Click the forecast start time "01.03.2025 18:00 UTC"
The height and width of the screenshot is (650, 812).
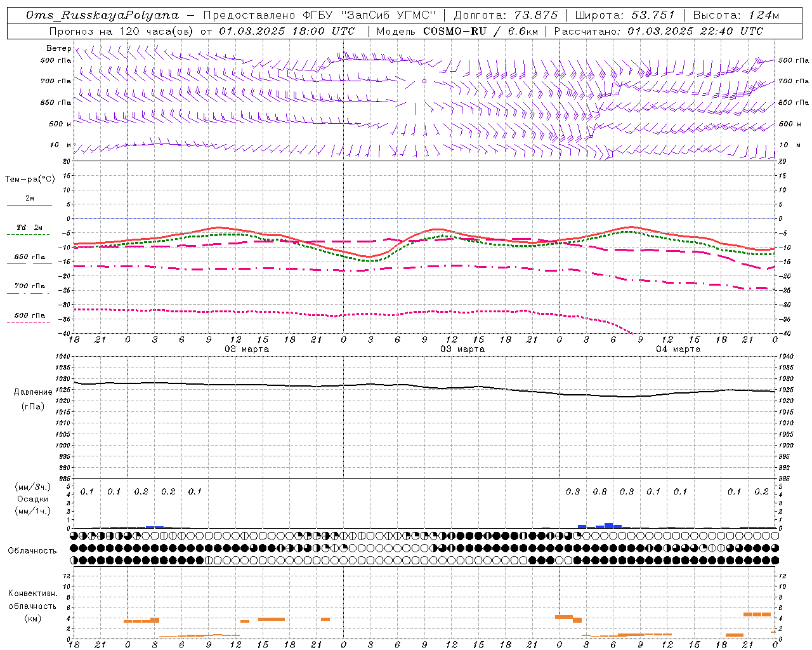coord(287,31)
